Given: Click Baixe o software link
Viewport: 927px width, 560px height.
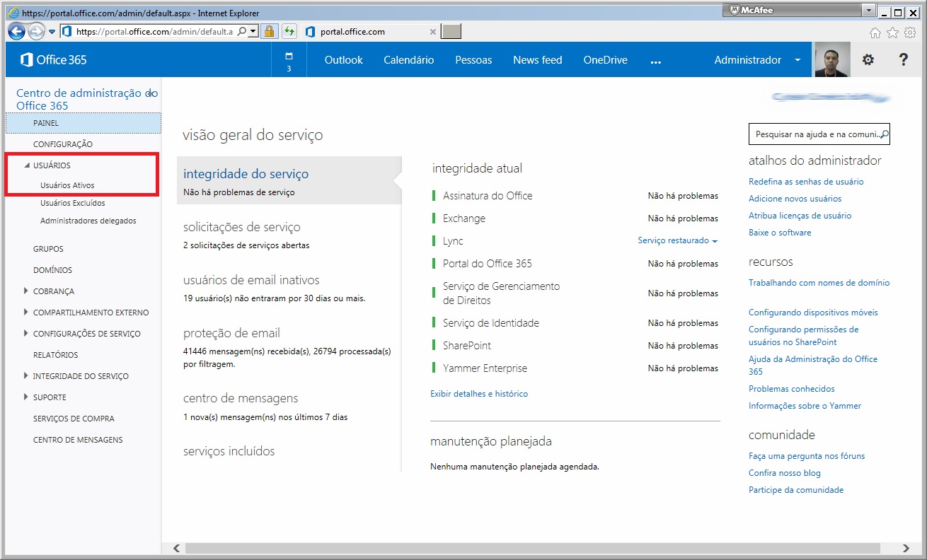Looking at the screenshot, I should 780,233.
